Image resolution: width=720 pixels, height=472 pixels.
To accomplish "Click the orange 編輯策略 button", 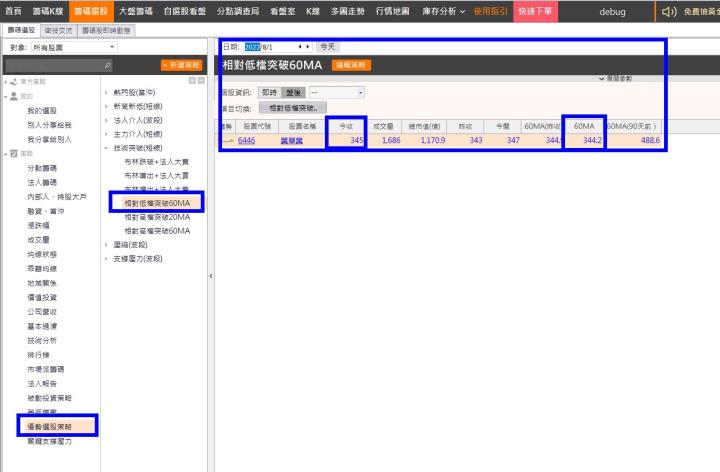I will [x=351, y=65].
